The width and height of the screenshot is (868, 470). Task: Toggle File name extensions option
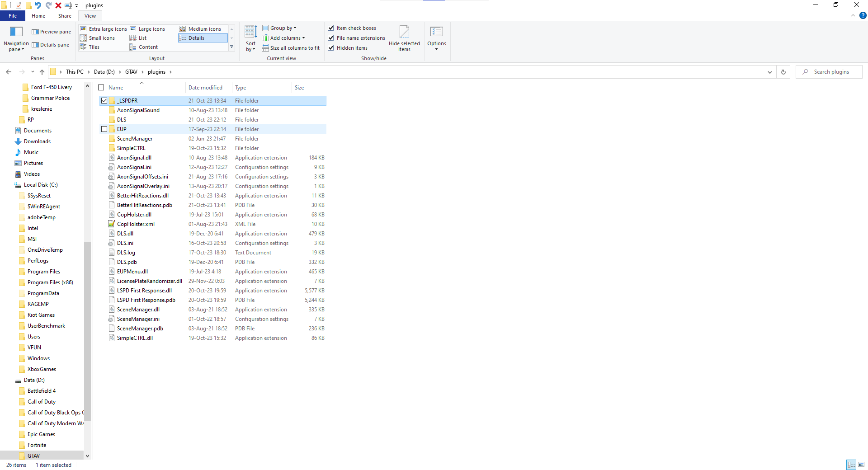tap(357, 38)
